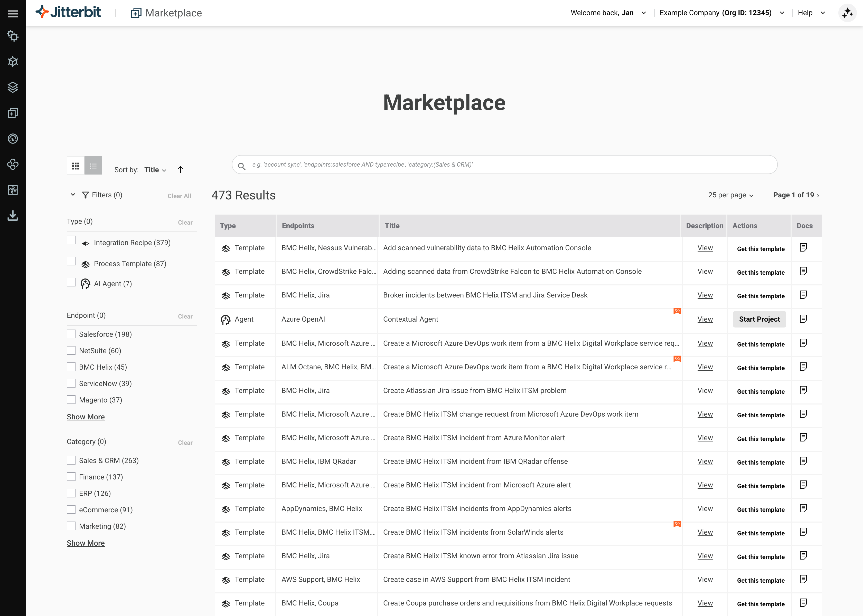Click the Marketplace icon in left sidebar
The image size is (863, 616).
[13, 113]
